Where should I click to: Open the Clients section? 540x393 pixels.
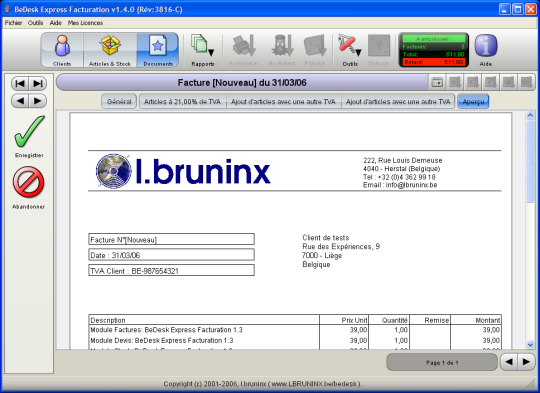(62, 50)
